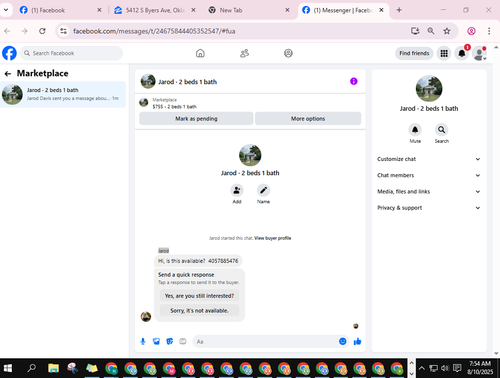Screen dimensions: 500x378
Task: Switch to the (1) Facebook tab
Action: click(60, 10)
